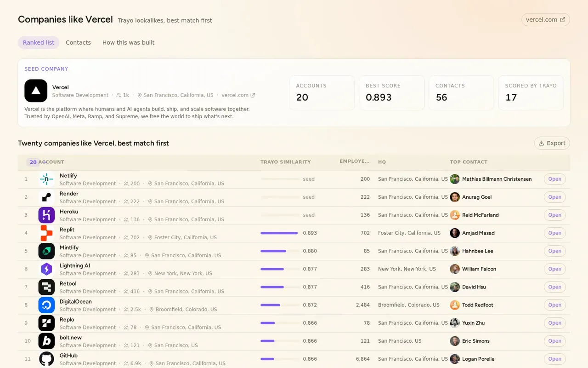
Task: Click the Accounts stat card showing 20
Action: [322, 93]
